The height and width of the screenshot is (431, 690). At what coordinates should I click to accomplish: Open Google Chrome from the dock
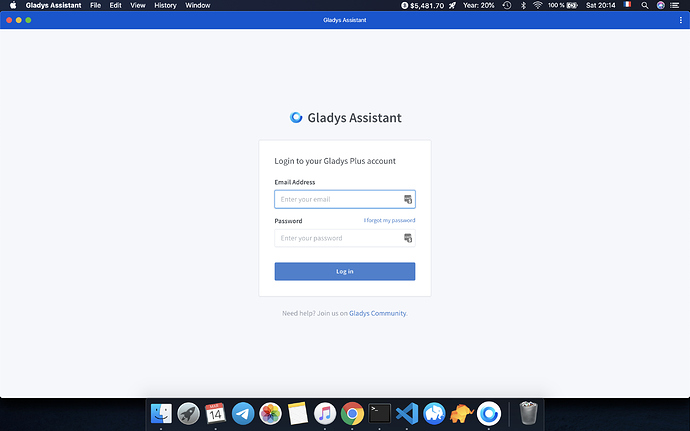[x=352, y=414]
